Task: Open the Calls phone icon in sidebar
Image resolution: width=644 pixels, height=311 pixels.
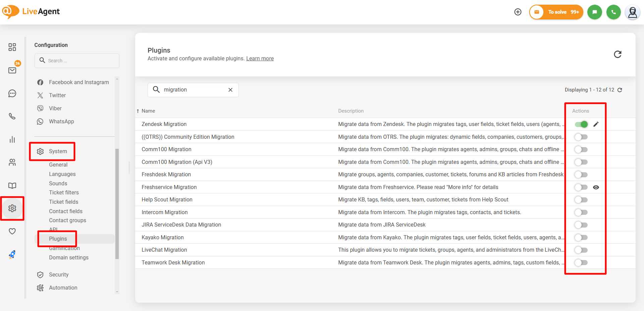Action: click(x=12, y=116)
